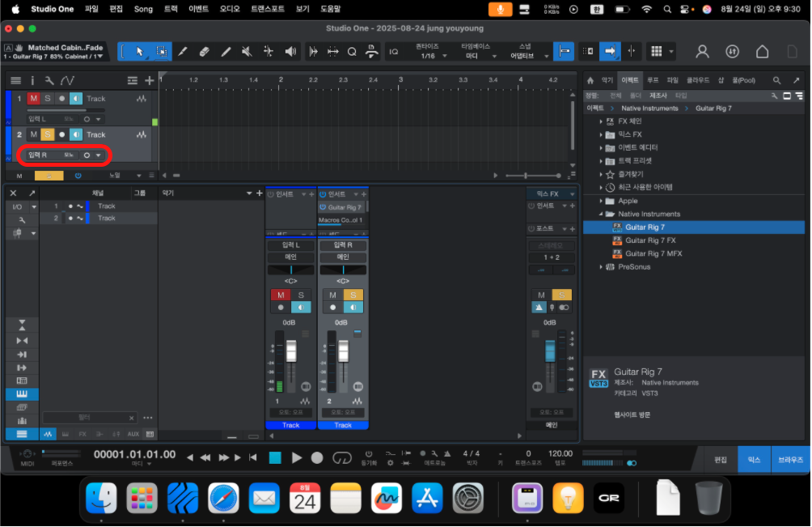Viewport: 812px width, 527px height.
Task: Close the mixer console with X
Action: pos(14,193)
